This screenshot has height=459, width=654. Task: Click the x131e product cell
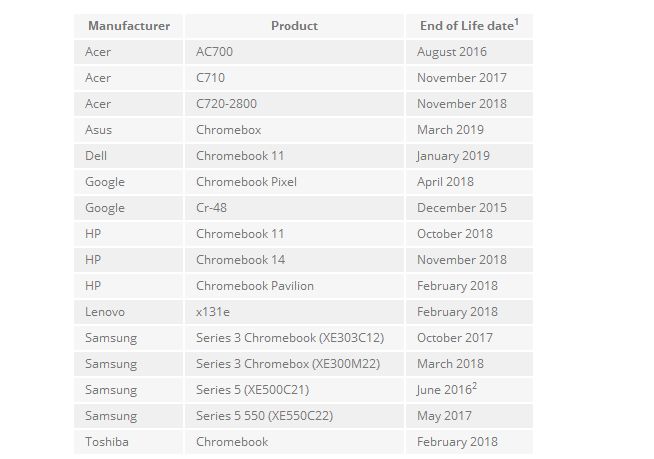[294, 312]
